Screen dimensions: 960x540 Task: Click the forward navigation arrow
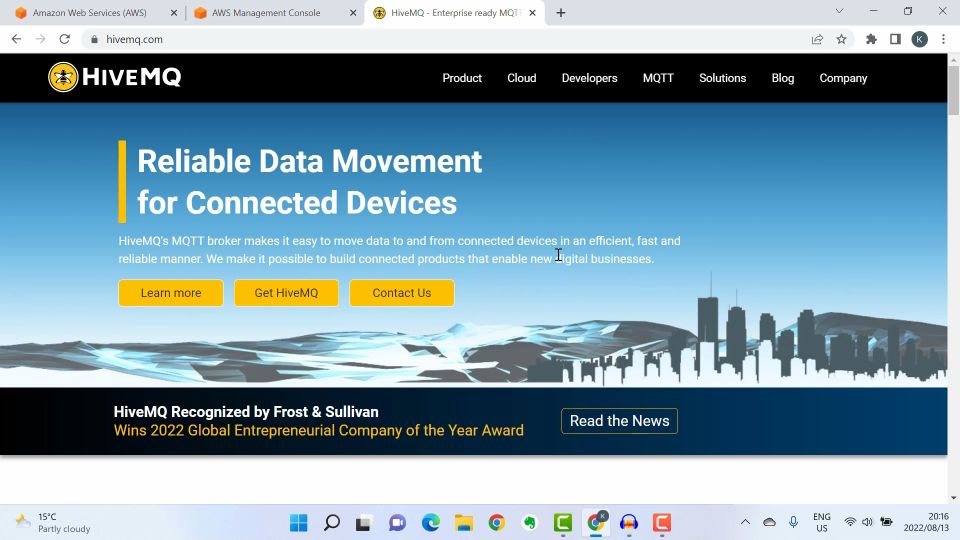coord(40,39)
